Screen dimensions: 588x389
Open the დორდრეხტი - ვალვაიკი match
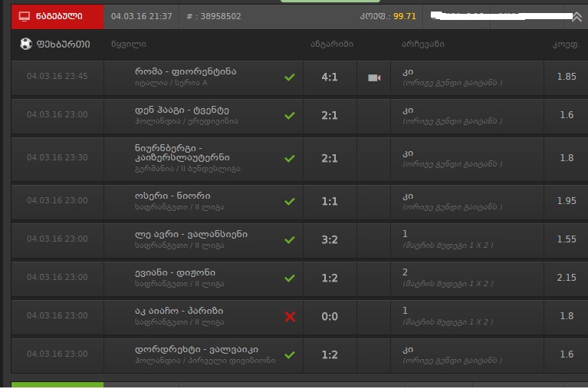[x=196, y=350]
